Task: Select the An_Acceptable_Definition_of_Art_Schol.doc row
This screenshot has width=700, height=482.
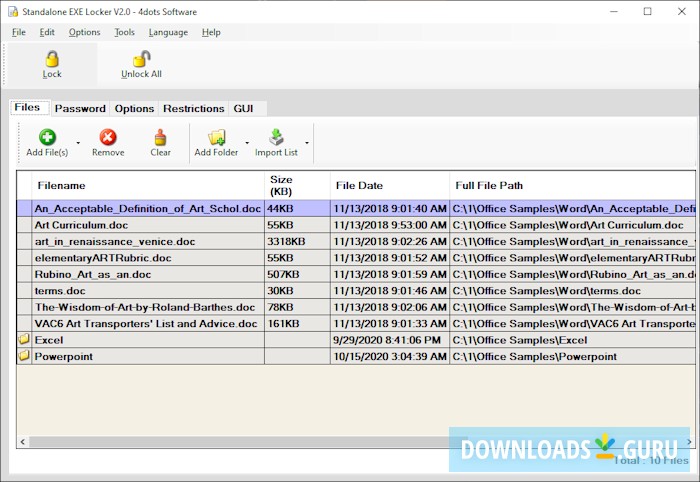Action: 356,208
